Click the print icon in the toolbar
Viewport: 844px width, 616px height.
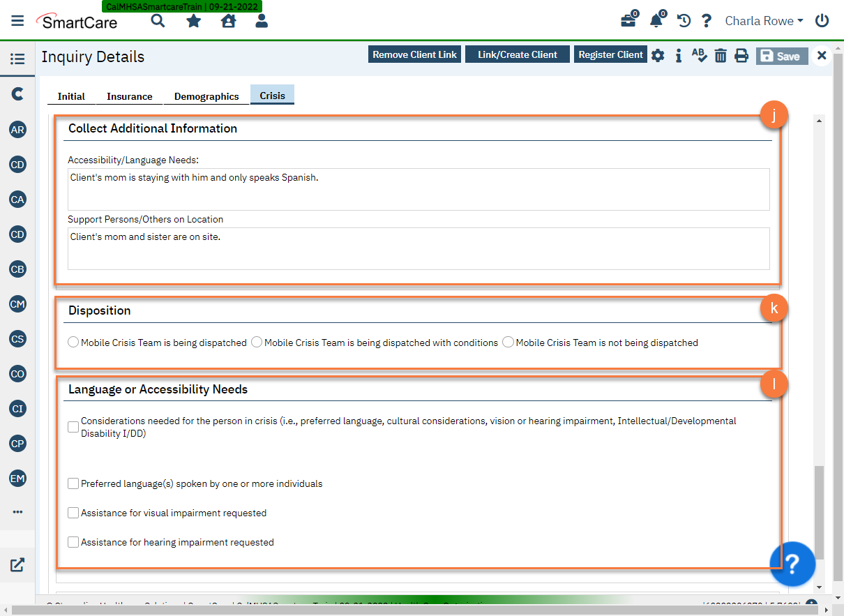(x=741, y=55)
